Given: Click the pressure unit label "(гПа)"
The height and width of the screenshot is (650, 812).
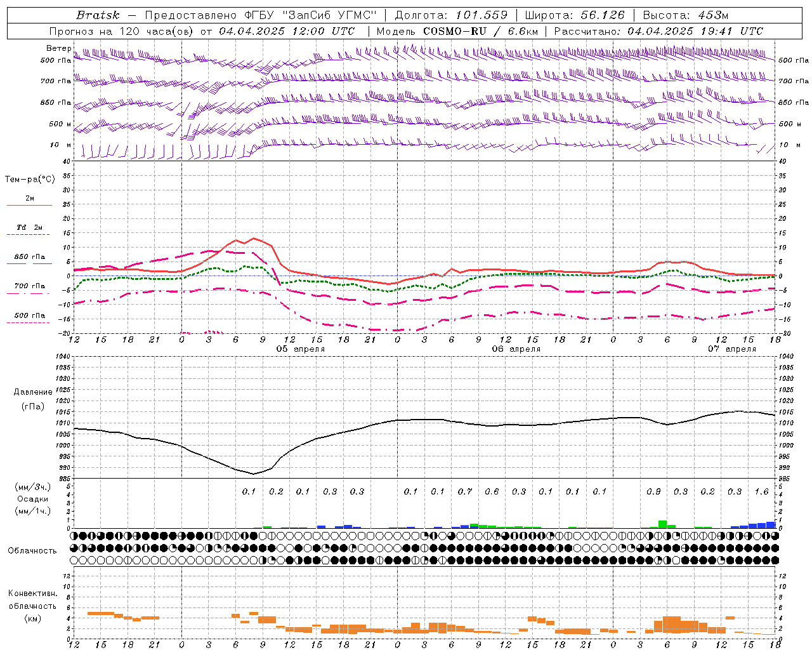Looking at the screenshot, I should (33, 407).
